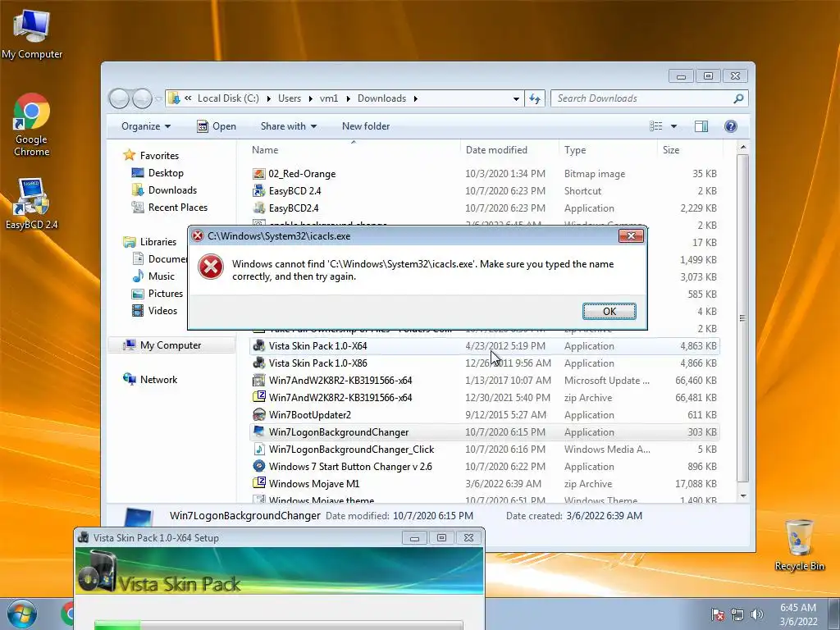
Task: Select the EasyBCD 2.4 shortcut file
Action: click(484, 191)
